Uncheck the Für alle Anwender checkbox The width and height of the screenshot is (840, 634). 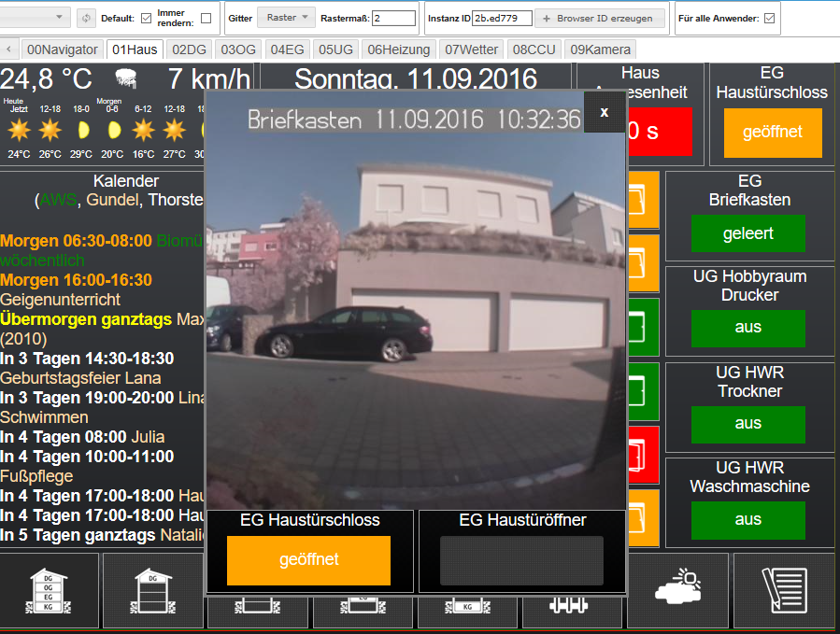point(770,18)
